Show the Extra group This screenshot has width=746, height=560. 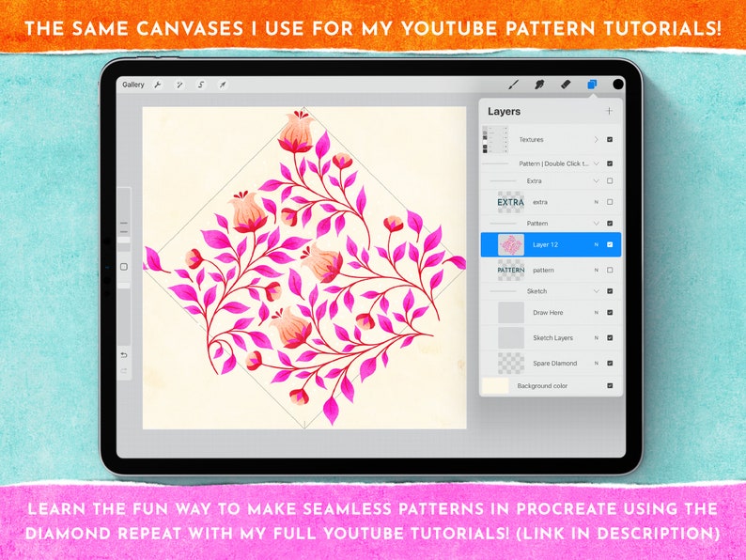coord(610,181)
